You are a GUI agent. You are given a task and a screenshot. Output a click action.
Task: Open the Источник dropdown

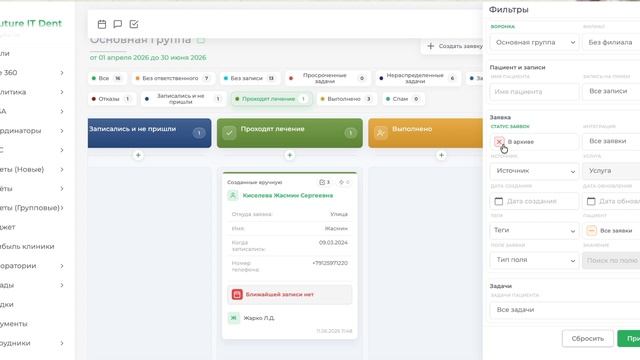coord(534,171)
